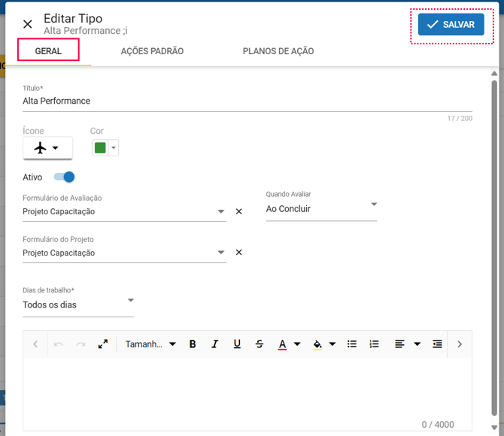Expand editor to fullscreen

[103, 344]
